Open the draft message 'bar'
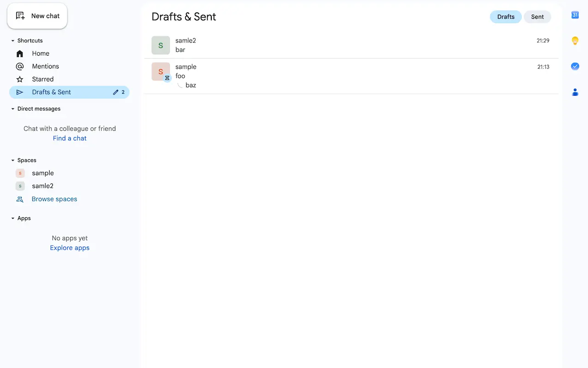This screenshot has width=588, height=368. pyautogui.click(x=351, y=45)
